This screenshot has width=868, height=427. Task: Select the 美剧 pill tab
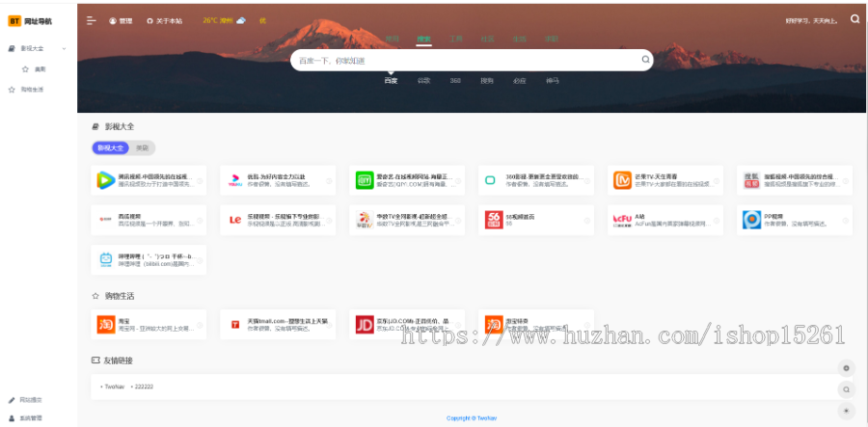click(x=143, y=147)
